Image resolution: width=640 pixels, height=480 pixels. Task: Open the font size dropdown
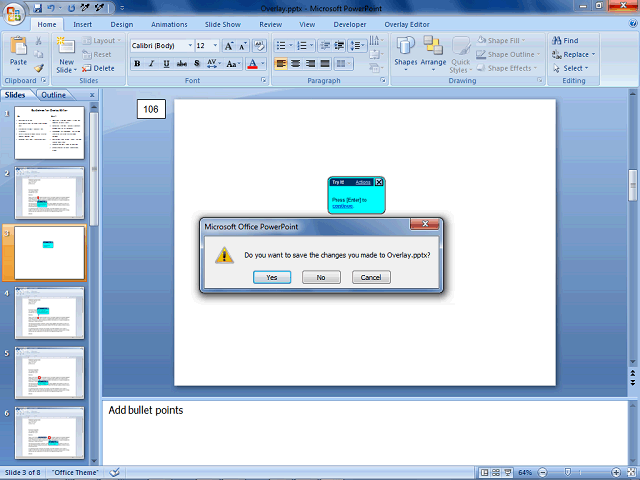215,45
